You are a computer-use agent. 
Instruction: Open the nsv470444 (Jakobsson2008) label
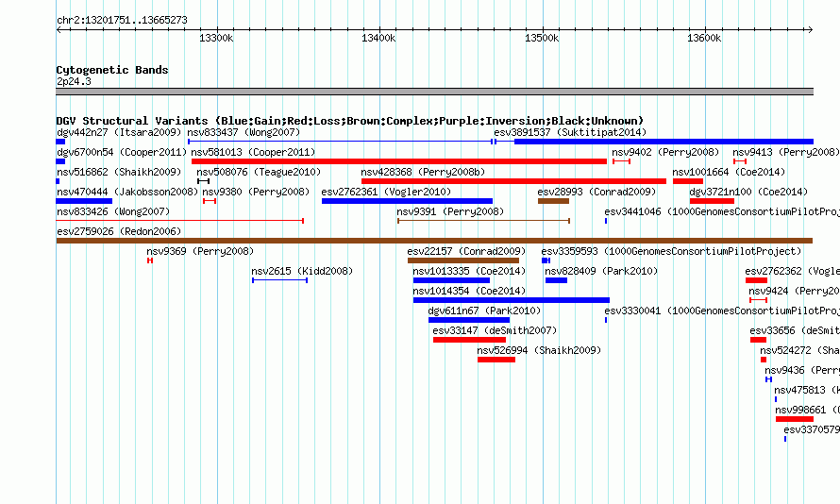(127, 192)
